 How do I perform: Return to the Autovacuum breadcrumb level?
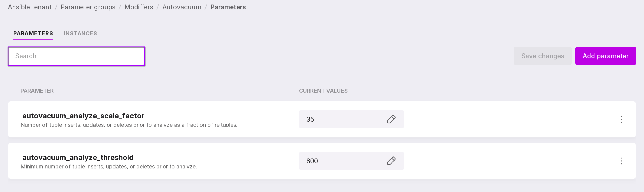point(182,7)
